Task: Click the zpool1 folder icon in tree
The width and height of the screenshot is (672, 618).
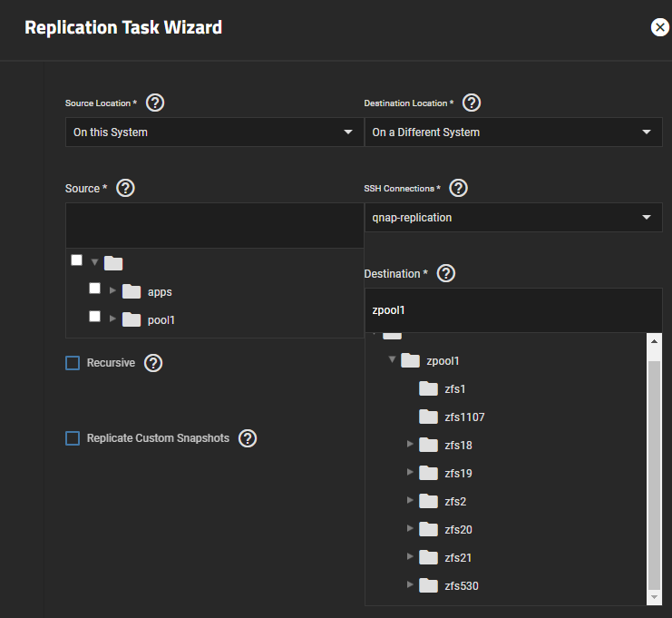Action: click(410, 360)
